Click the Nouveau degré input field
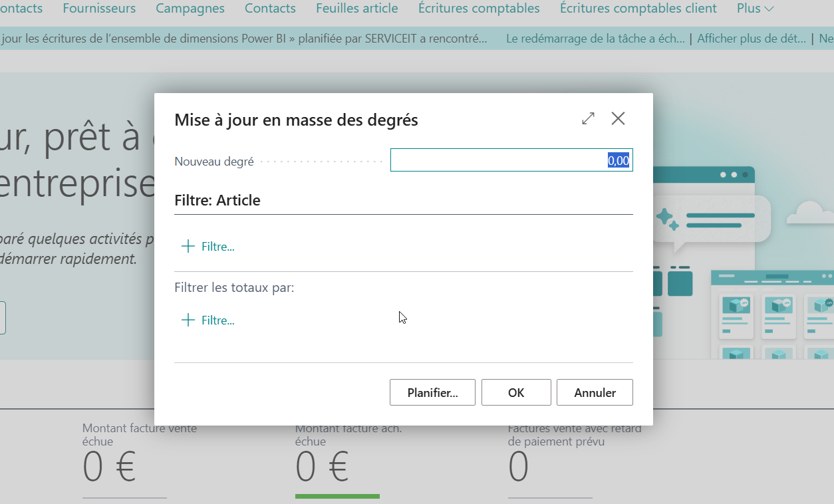 pos(511,160)
